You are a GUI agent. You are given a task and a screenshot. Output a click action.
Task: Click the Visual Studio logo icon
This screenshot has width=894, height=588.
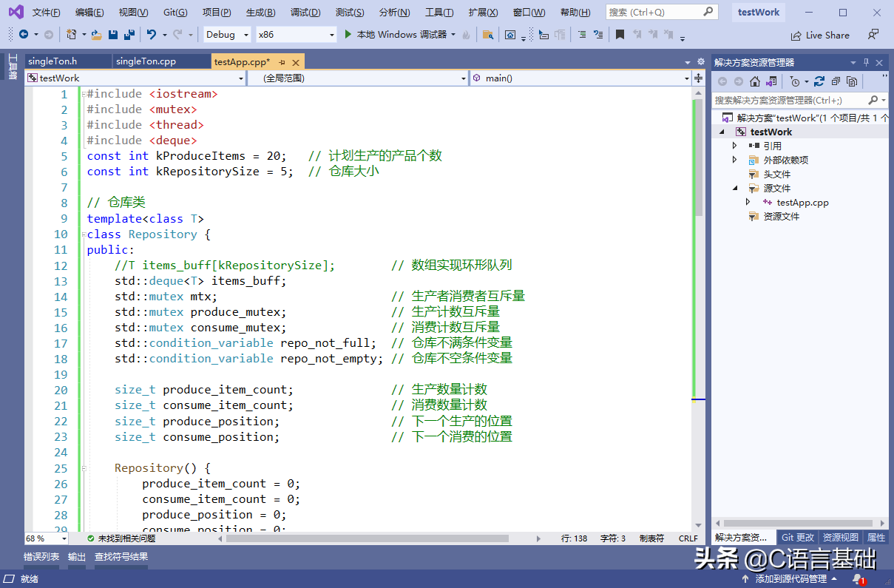pos(16,12)
